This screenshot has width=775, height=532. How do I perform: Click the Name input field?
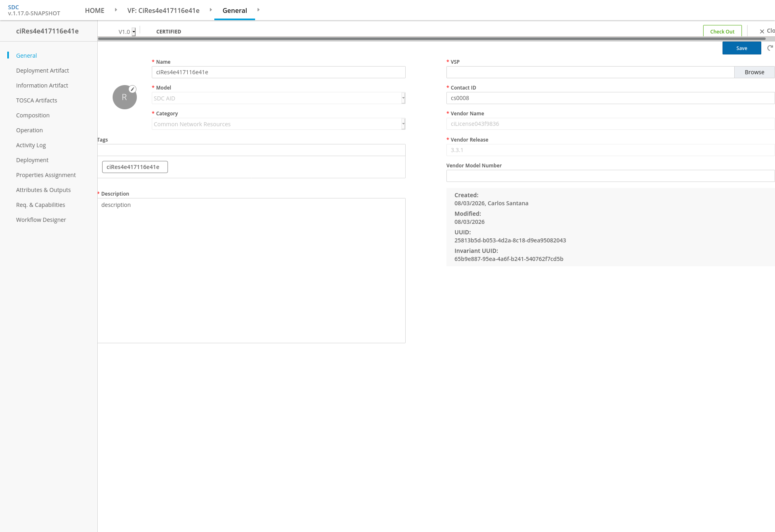(x=279, y=72)
